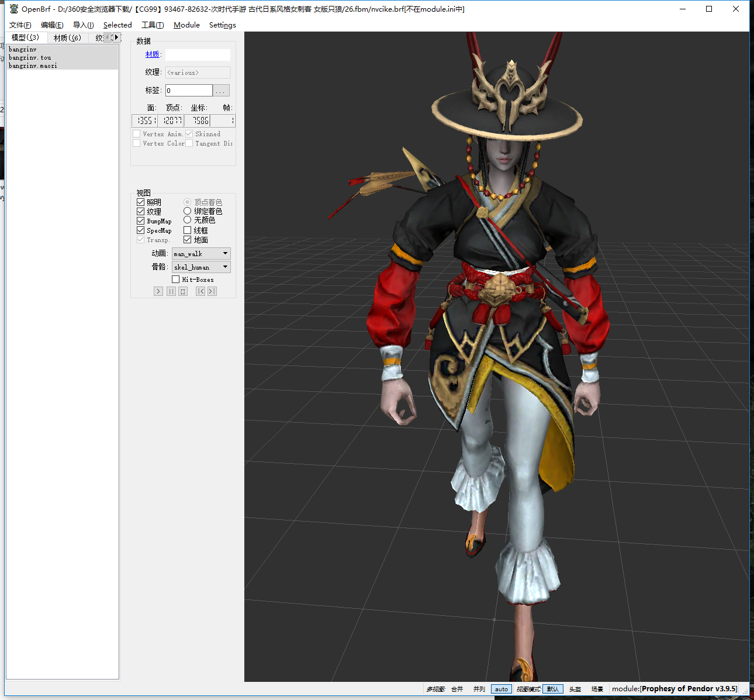Enable the Hit-Boxes checkbox
Image resolution: width=754 pixels, height=700 pixels.
[175, 280]
